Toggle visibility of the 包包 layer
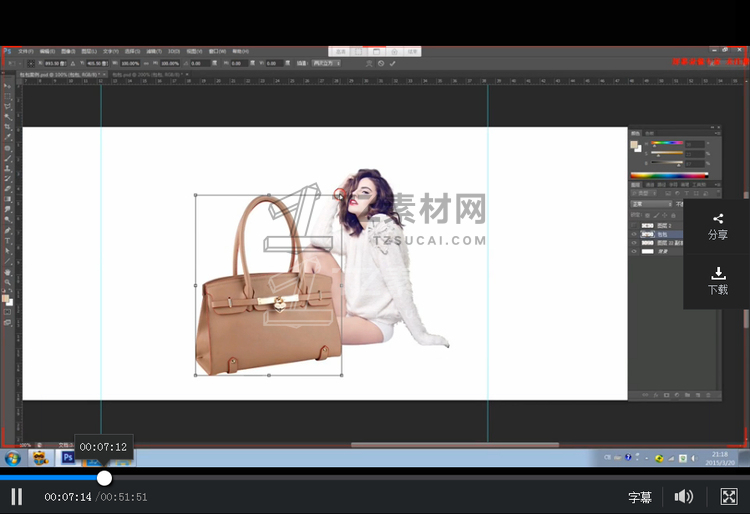 634,234
